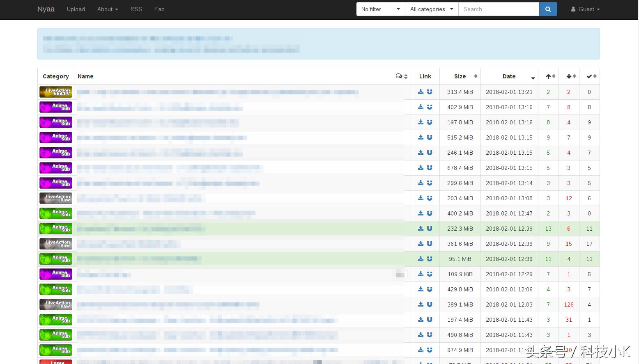Open magnet link for 490.8 MiB row
This screenshot has width=639, height=364.
click(x=430, y=335)
